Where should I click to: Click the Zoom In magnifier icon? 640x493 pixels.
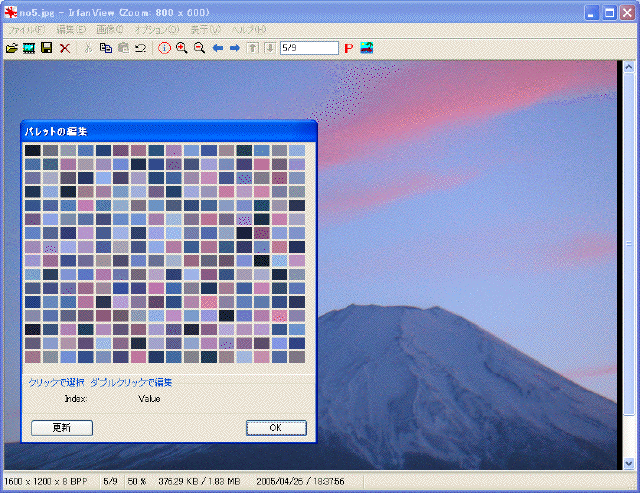coord(182,48)
